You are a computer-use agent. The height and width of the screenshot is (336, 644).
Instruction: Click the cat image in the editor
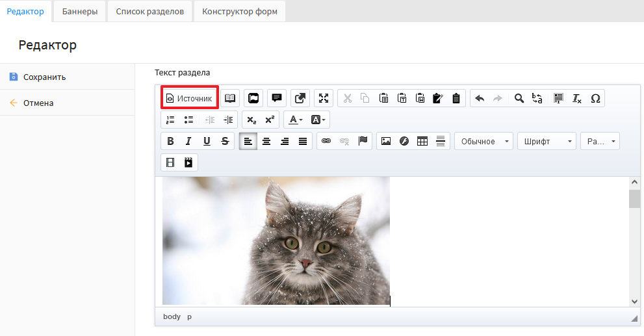click(x=276, y=240)
